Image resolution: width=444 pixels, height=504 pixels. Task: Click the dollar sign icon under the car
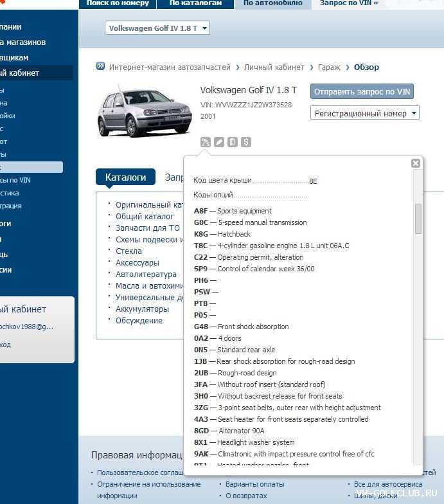click(x=245, y=141)
